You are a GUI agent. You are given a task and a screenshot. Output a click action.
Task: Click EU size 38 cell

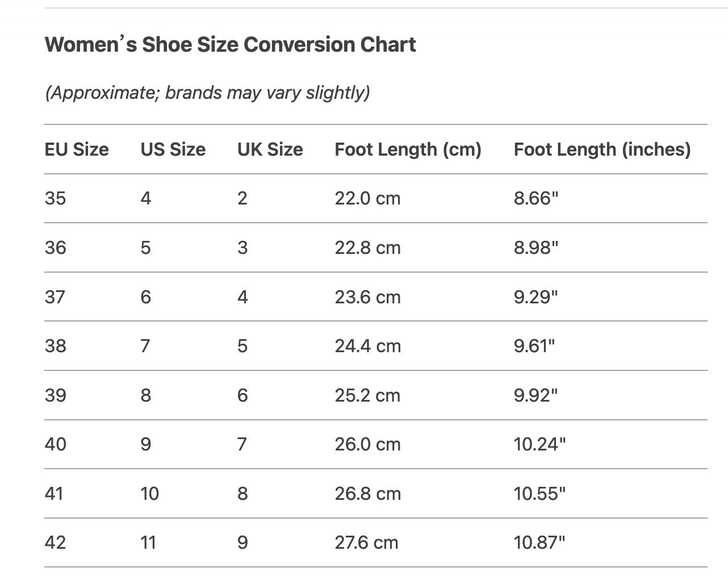(x=55, y=346)
